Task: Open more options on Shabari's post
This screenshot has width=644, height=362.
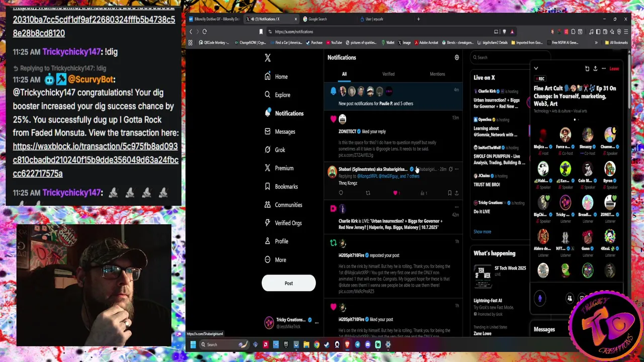Action: pyautogui.click(x=457, y=169)
